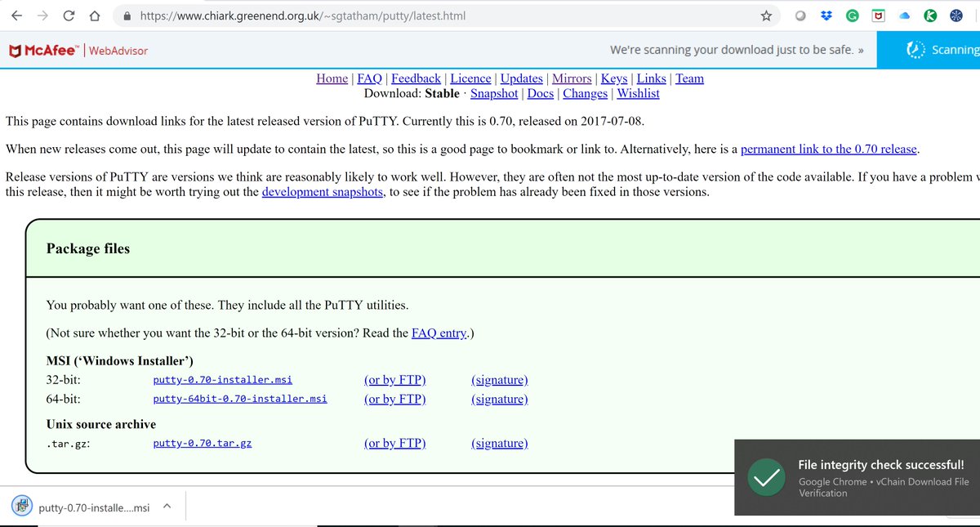This screenshot has height=527, width=980.
Task: Open the cloud extension icon
Action: 904,16
